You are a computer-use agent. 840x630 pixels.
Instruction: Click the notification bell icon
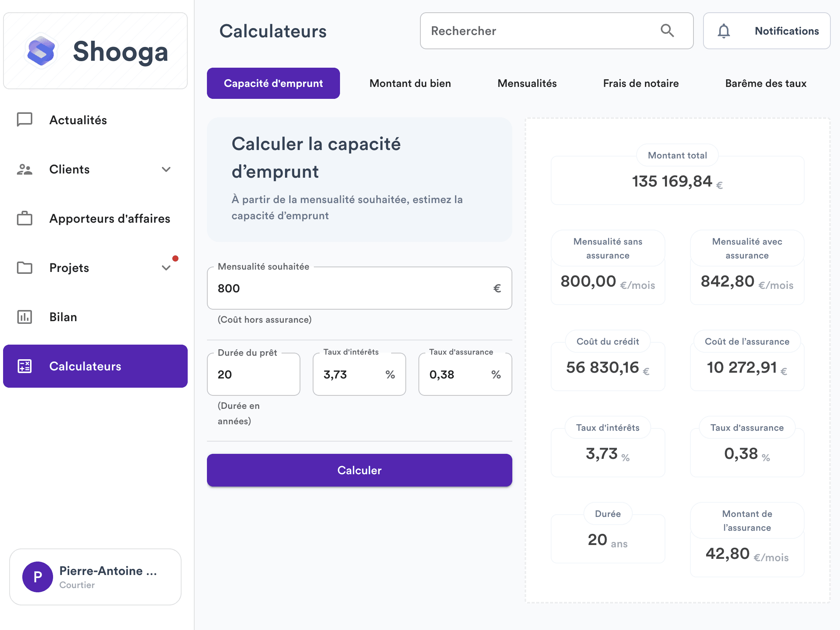click(725, 31)
